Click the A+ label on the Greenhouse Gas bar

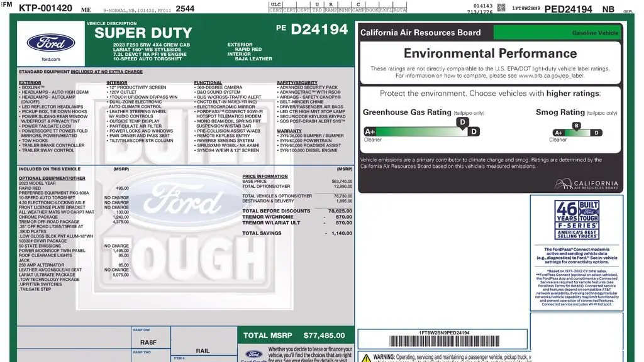(370, 132)
